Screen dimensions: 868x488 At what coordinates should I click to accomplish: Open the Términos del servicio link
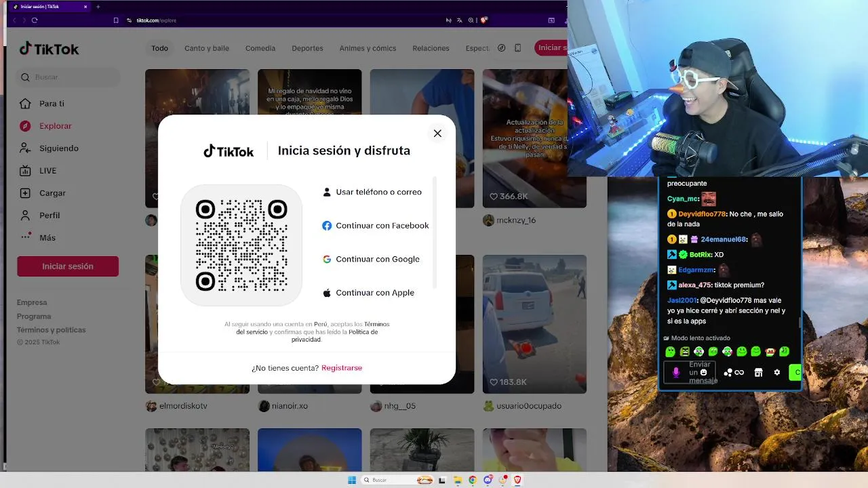tap(312, 328)
